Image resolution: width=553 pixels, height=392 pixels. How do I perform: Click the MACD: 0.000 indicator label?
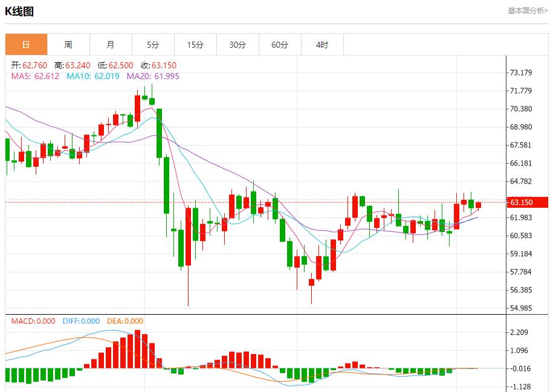click(x=33, y=321)
